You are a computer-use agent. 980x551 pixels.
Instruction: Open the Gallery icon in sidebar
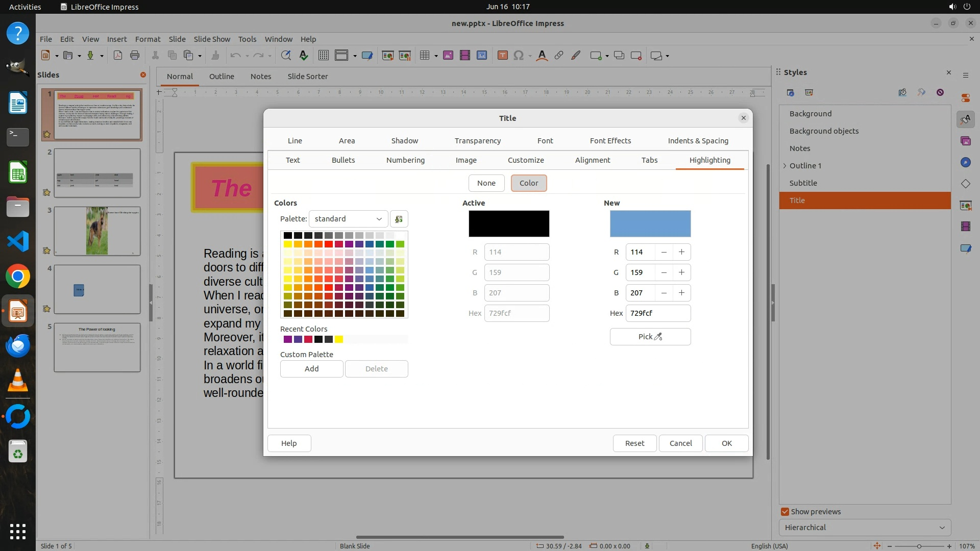965,141
